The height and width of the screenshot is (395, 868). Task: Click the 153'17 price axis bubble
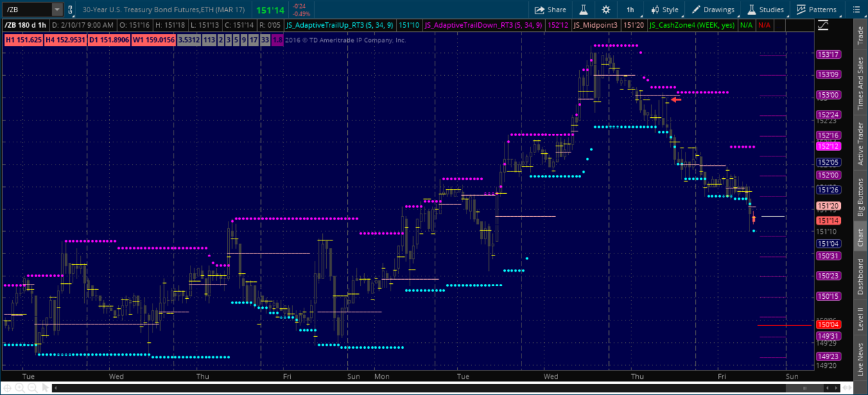(829, 55)
